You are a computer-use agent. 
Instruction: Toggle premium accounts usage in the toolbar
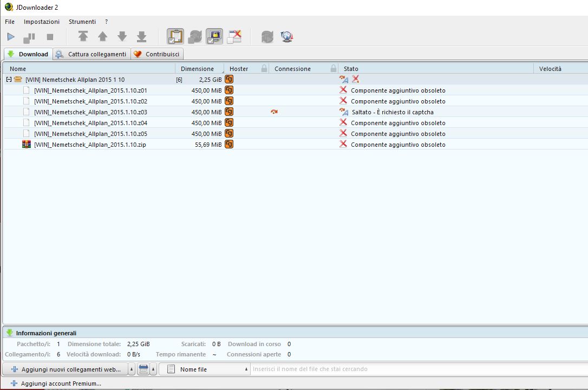coord(214,36)
